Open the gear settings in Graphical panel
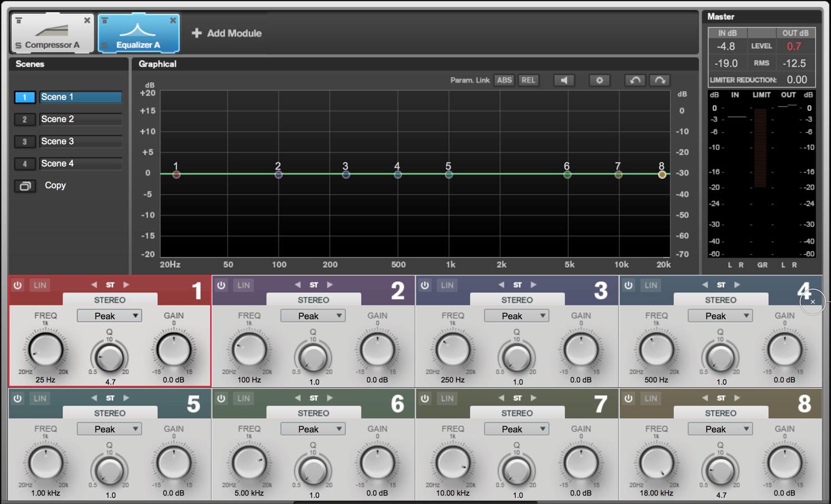Image resolution: width=831 pixels, height=504 pixels. [x=599, y=80]
